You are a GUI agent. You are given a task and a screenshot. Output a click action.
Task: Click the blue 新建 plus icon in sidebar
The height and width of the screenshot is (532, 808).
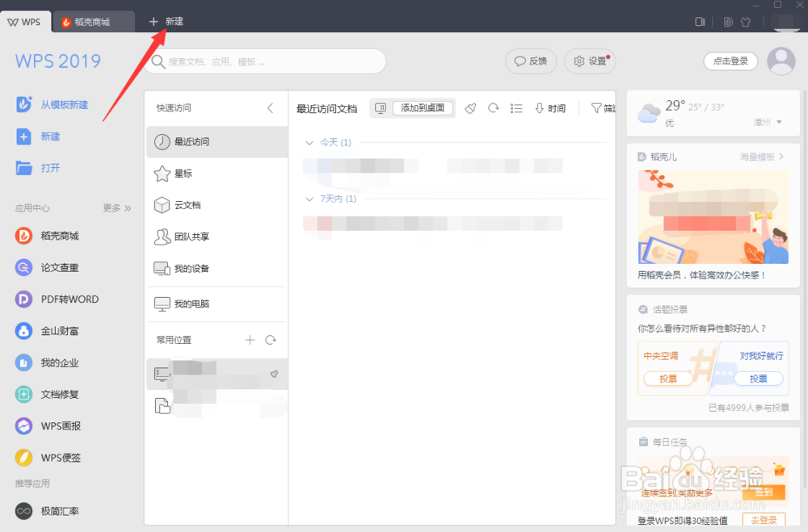point(23,136)
